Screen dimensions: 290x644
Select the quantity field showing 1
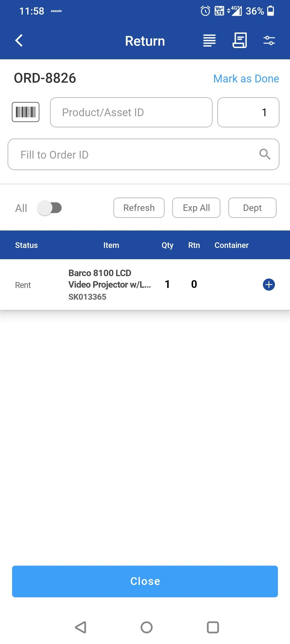248,112
